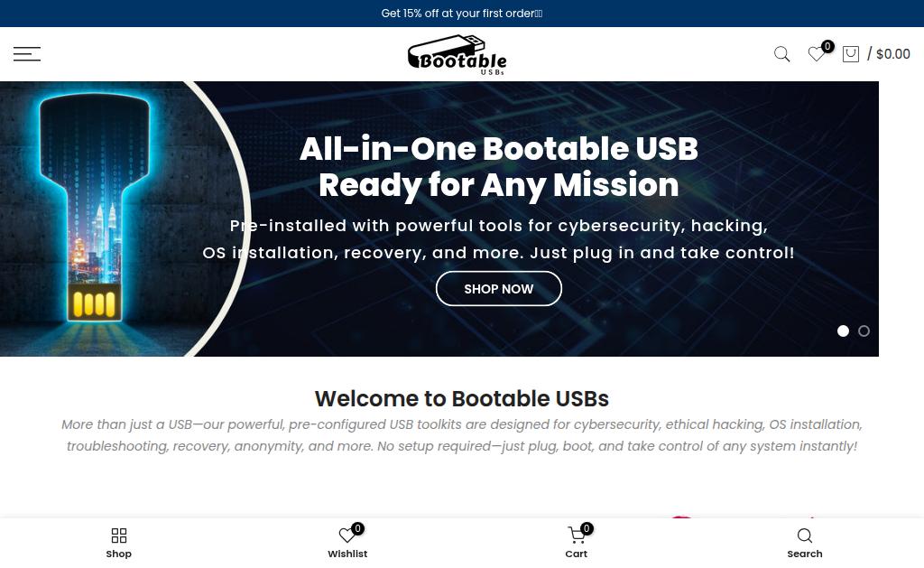Click the $0.00 cart total
Image resolution: width=924 pixels, height=568 pixels.
coord(892,54)
